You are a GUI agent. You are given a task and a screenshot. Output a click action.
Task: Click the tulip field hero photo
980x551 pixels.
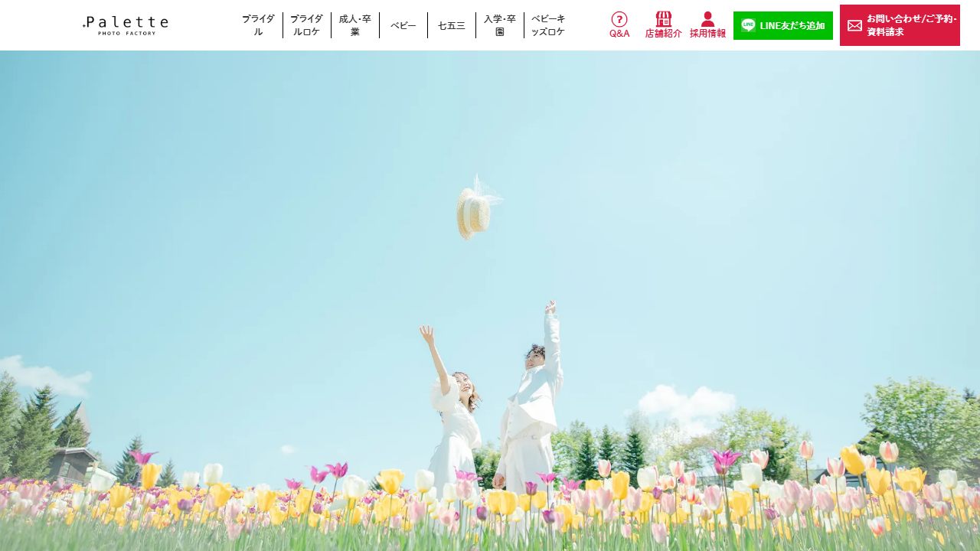[x=490, y=301]
